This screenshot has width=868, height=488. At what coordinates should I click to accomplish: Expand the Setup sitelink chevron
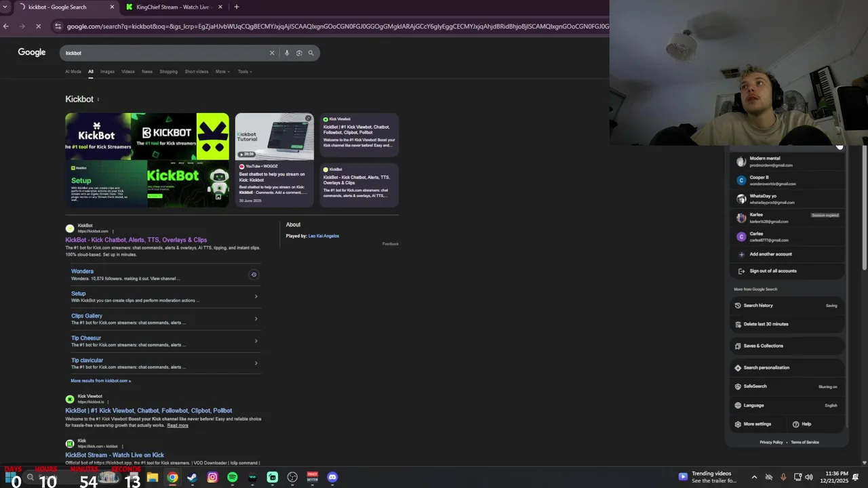click(256, 296)
